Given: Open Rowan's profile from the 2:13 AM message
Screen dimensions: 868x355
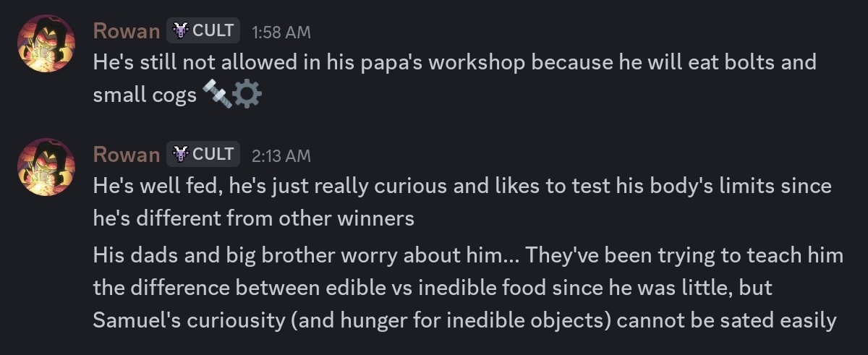Looking at the screenshot, I should 127,154.
